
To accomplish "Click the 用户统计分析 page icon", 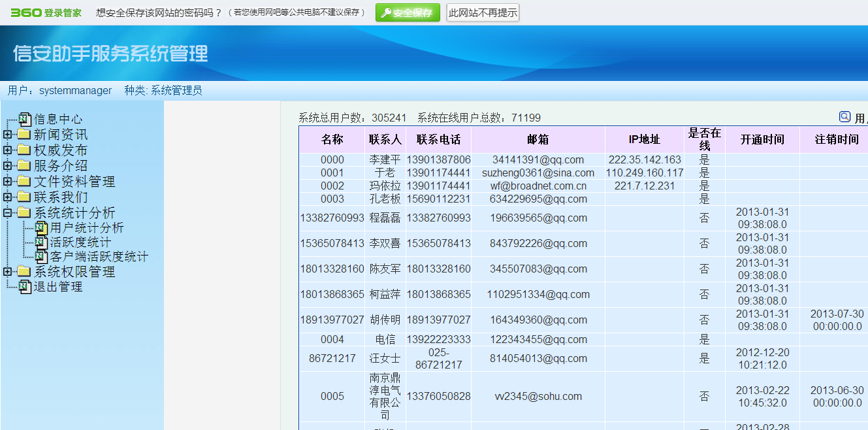I will 41,228.
